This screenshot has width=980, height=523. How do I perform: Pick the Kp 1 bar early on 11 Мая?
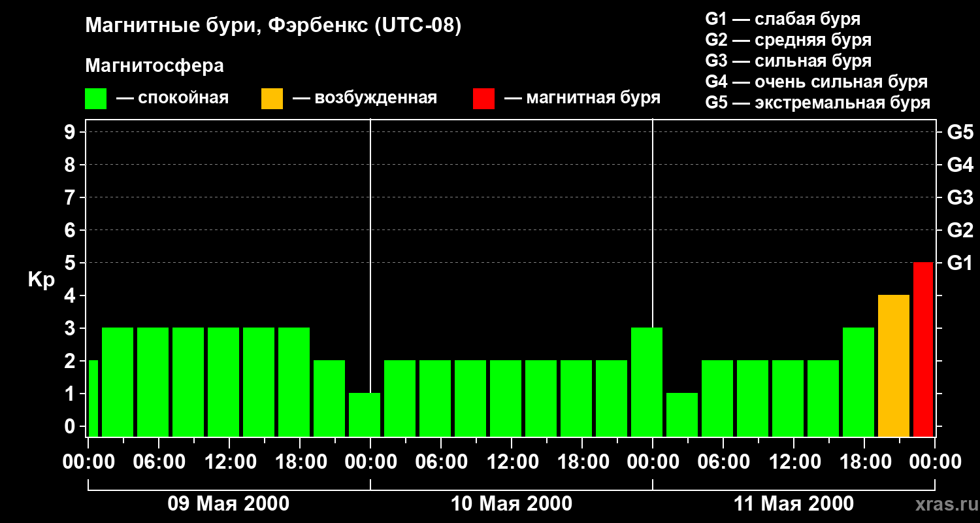[x=682, y=414]
